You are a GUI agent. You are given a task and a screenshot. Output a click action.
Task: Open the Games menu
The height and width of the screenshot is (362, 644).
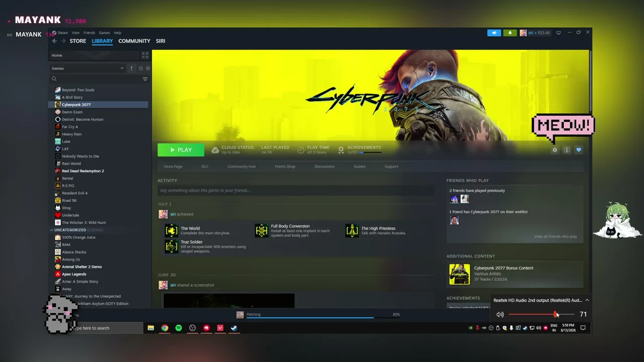click(x=104, y=33)
